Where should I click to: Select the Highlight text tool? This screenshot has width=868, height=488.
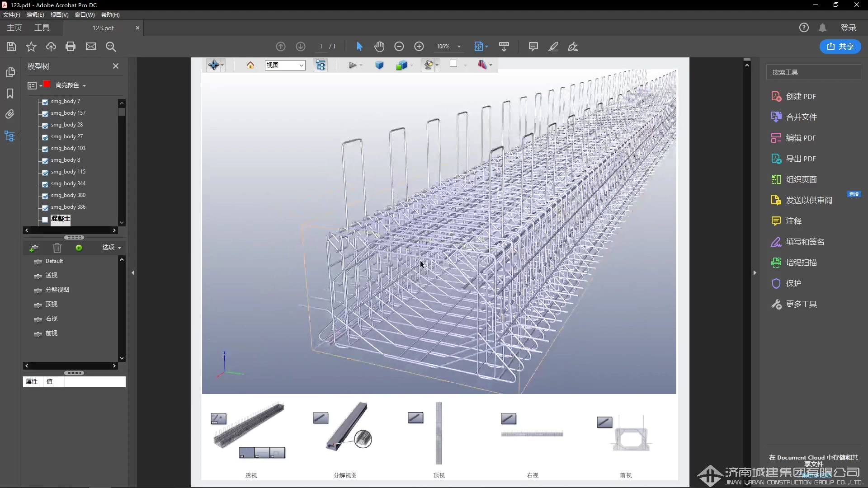pos(554,47)
